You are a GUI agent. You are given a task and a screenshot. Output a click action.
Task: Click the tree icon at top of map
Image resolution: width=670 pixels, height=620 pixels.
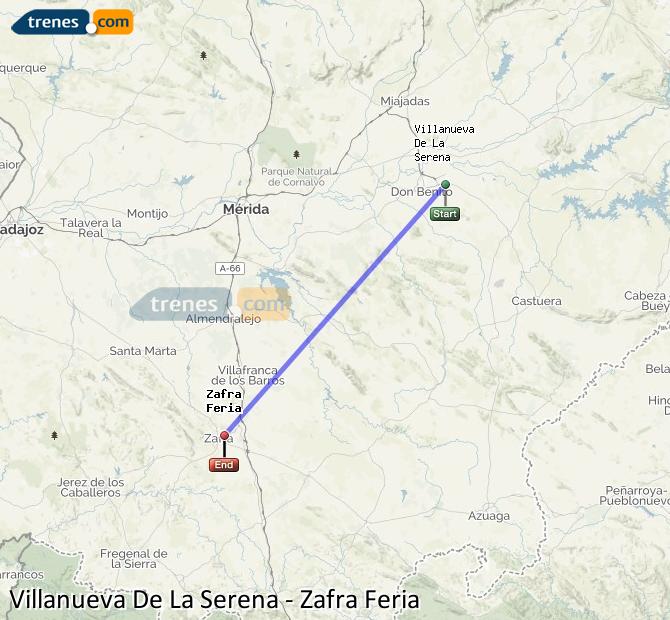203,55
